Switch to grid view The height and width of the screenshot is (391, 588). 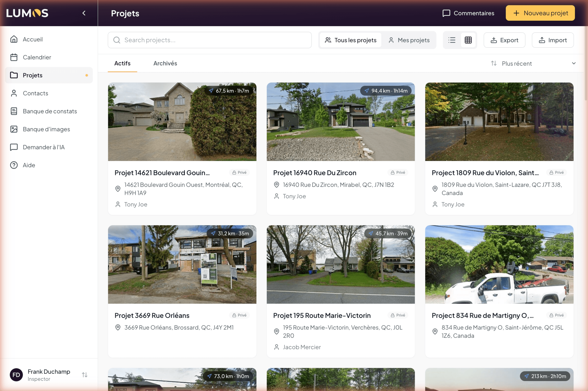pyautogui.click(x=468, y=40)
